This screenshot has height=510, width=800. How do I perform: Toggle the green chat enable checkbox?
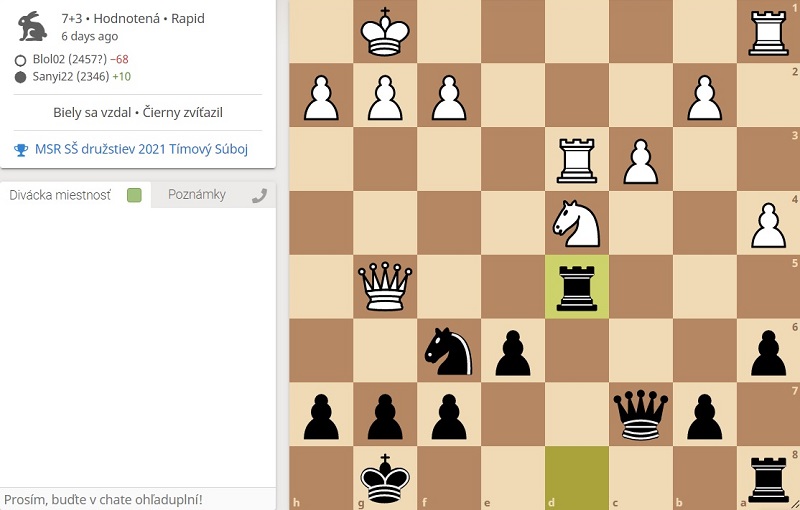(x=134, y=195)
